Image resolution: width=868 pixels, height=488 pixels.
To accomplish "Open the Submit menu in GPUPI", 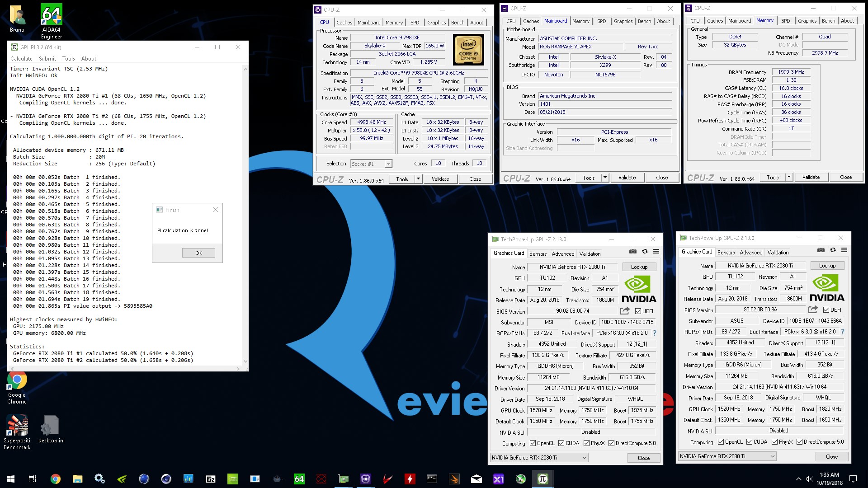I will [x=47, y=59].
